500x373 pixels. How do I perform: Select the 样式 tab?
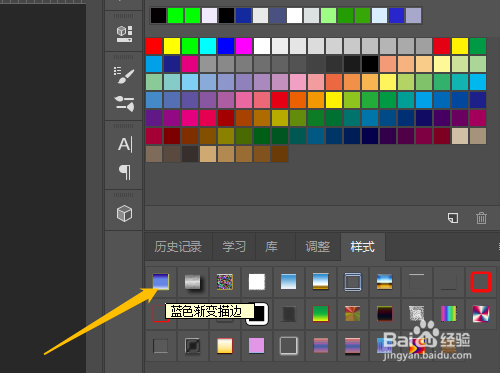(x=362, y=247)
